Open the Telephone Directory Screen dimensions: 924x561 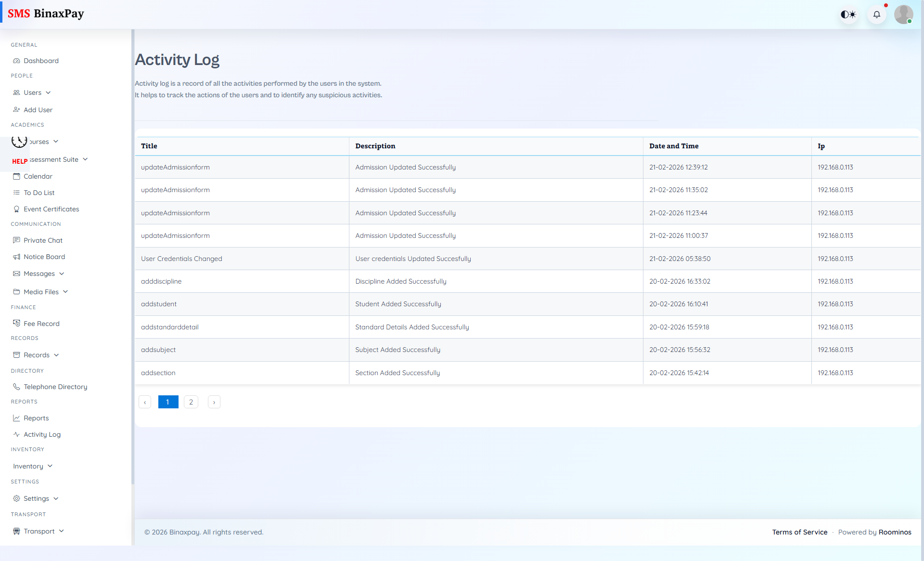click(x=55, y=387)
